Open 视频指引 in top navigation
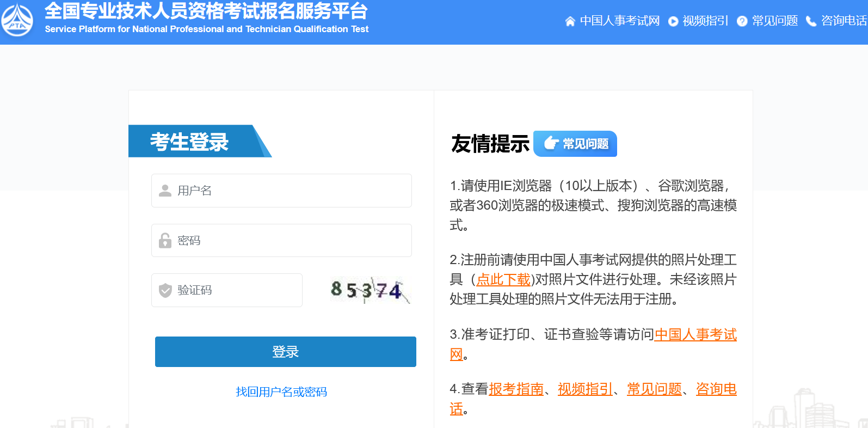The width and height of the screenshot is (868, 428). 705,21
